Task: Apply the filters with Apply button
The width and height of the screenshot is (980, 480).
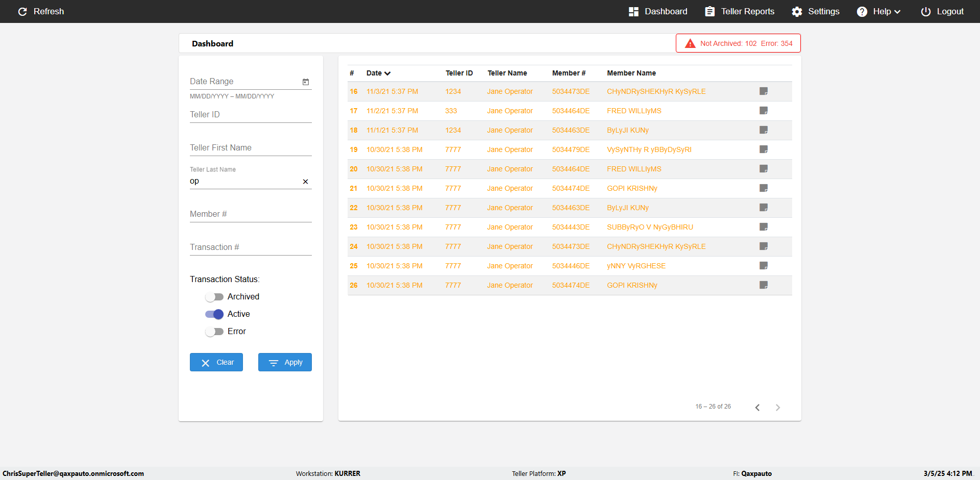Action: [x=285, y=362]
